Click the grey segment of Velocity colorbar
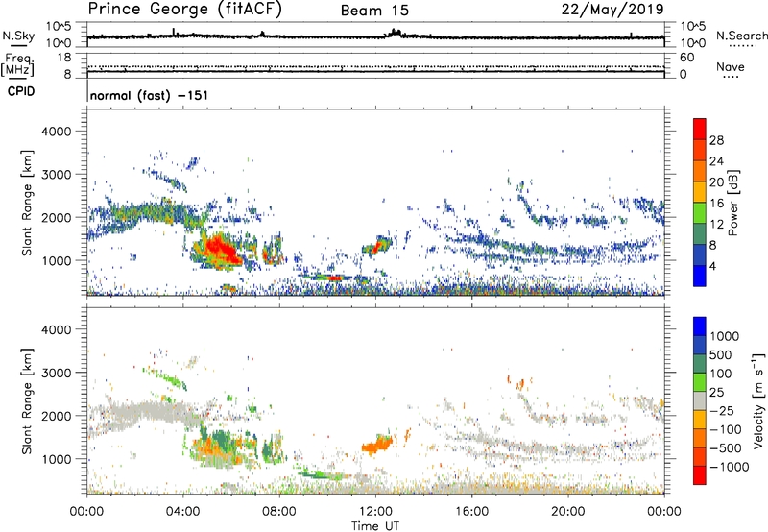The height and width of the screenshot is (532, 768). (x=700, y=400)
